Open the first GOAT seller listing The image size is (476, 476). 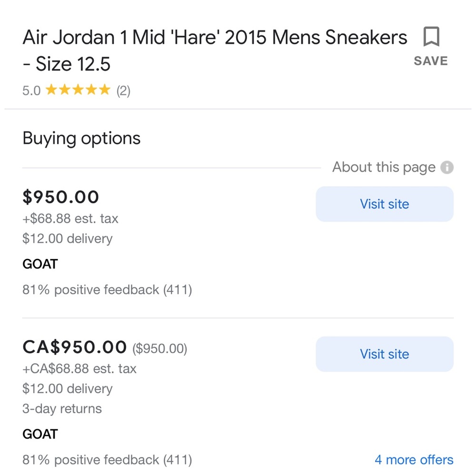click(40, 264)
